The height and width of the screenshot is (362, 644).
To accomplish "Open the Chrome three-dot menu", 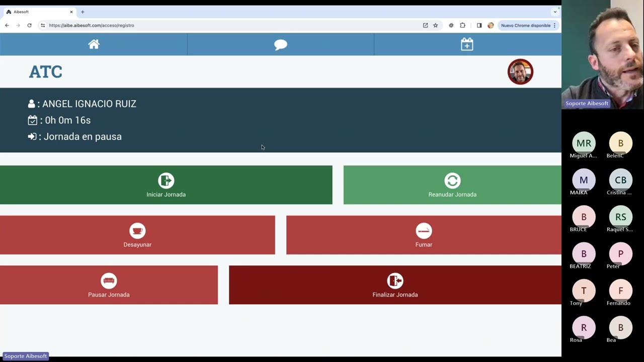I will coord(554,25).
